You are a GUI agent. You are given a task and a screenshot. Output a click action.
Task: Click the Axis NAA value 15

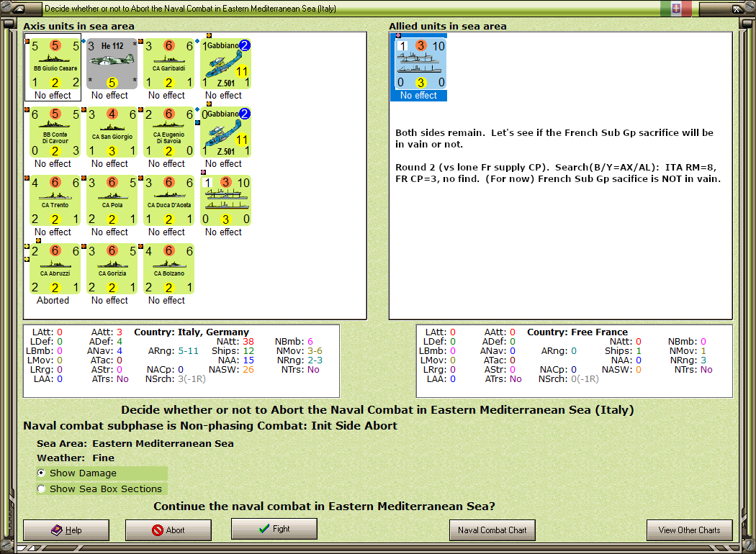coord(248,360)
